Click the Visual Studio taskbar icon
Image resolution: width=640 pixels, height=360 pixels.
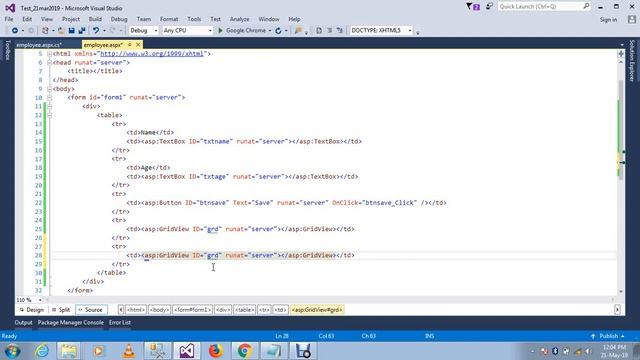click(187, 351)
